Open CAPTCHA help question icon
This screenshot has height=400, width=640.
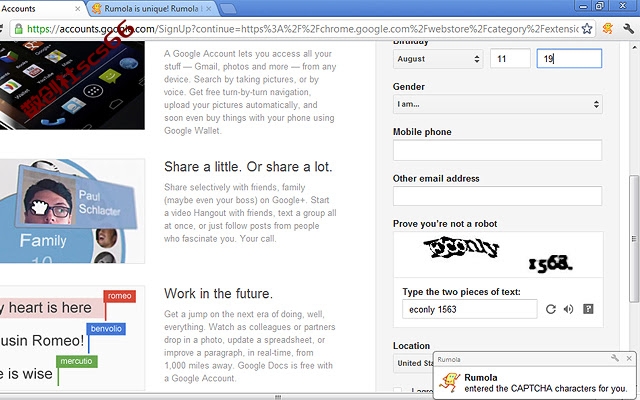(588, 309)
